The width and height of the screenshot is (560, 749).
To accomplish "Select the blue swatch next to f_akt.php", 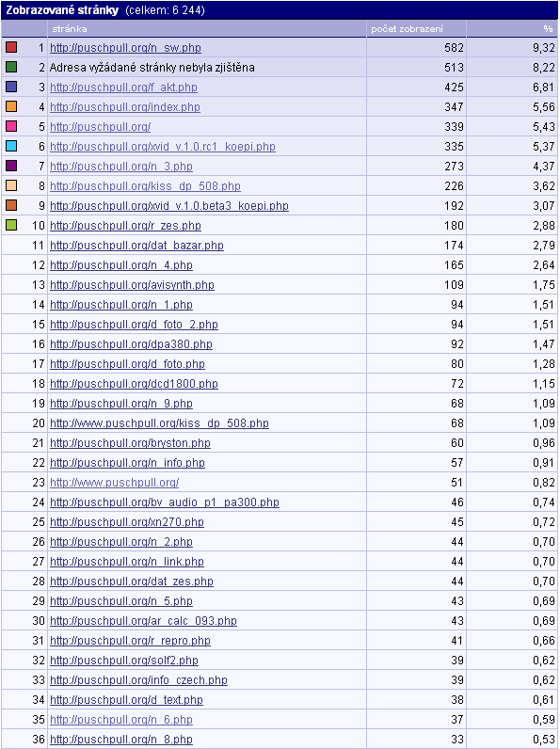I will [11, 87].
